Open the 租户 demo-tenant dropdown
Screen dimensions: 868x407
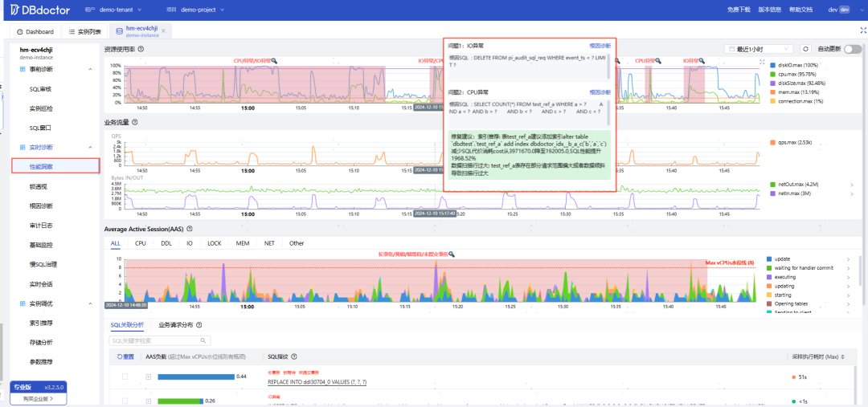click(x=113, y=10)
